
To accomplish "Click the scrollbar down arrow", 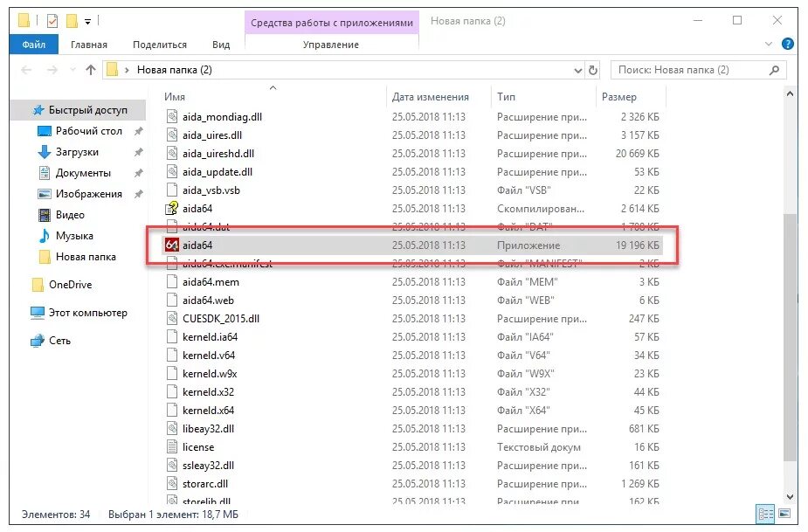I will click(790, 497).
